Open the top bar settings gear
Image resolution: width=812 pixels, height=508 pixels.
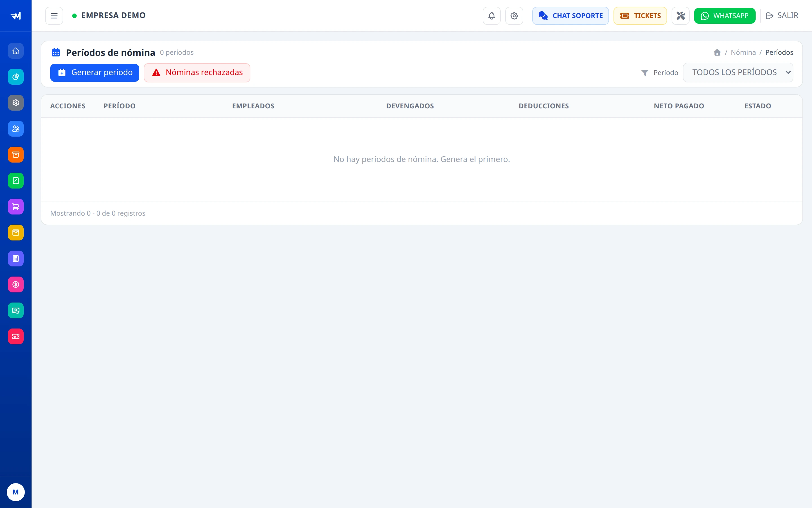click(514, 16)
